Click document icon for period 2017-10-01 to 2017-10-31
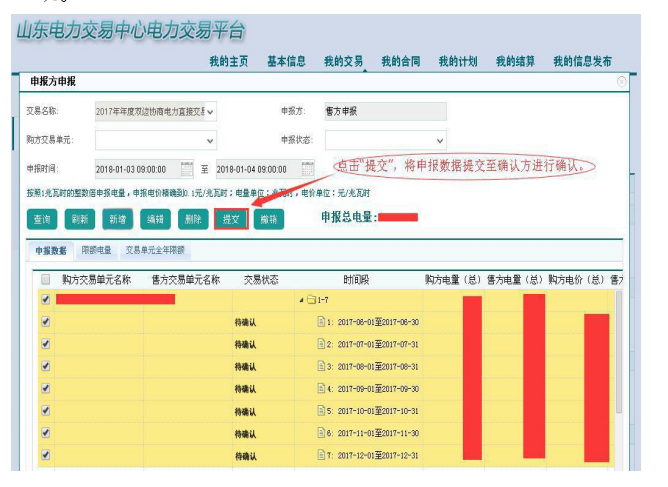668x487 pixels. click(321, 411)
